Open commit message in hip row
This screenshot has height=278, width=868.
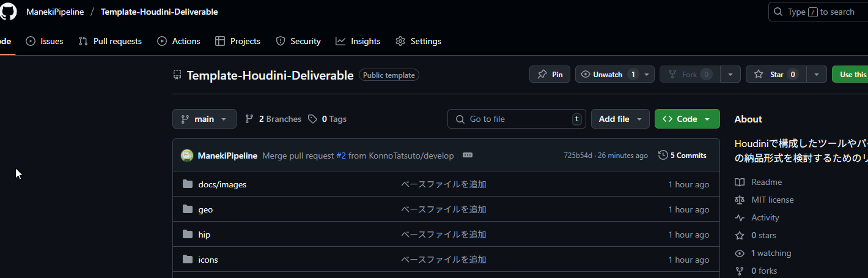pyautogui.click(x=444, y=235)
